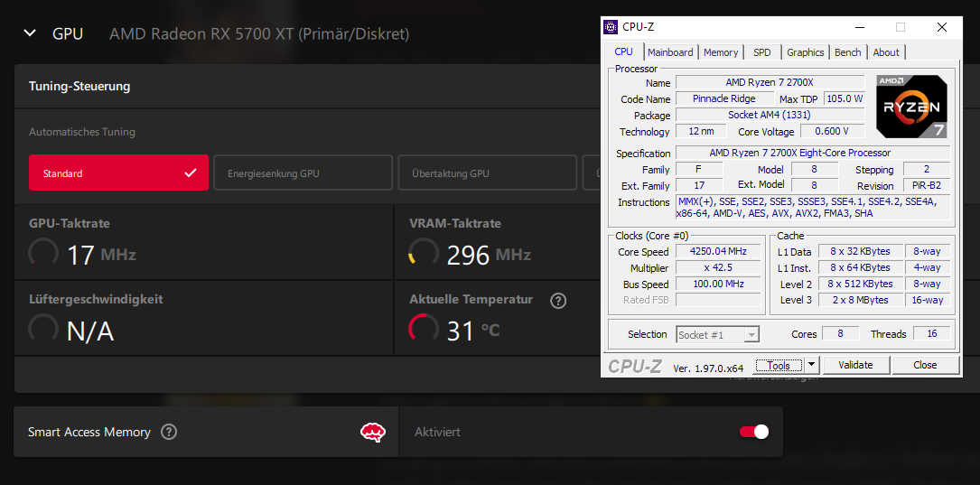
Task: Open the SPD tab in CPU-Z
Action: (x=762, y=52)
